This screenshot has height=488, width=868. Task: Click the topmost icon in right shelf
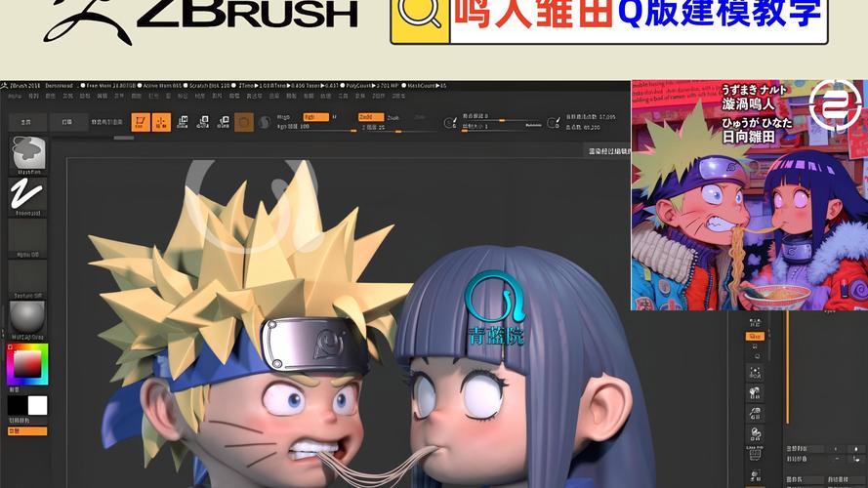[755, 322]
